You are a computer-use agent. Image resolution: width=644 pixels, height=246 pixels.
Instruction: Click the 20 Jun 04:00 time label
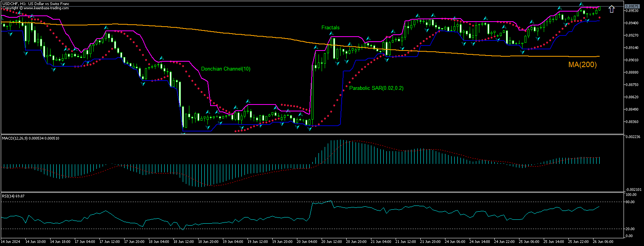307,242
